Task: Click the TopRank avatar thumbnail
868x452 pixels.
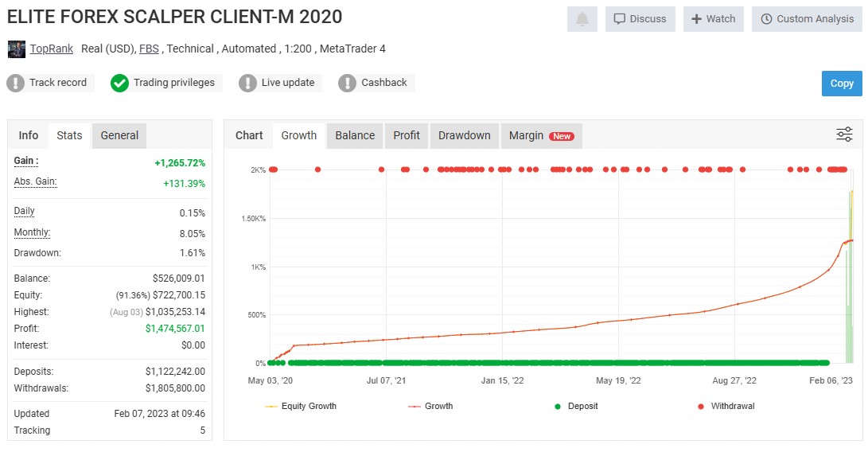Action: coord(17,49)
